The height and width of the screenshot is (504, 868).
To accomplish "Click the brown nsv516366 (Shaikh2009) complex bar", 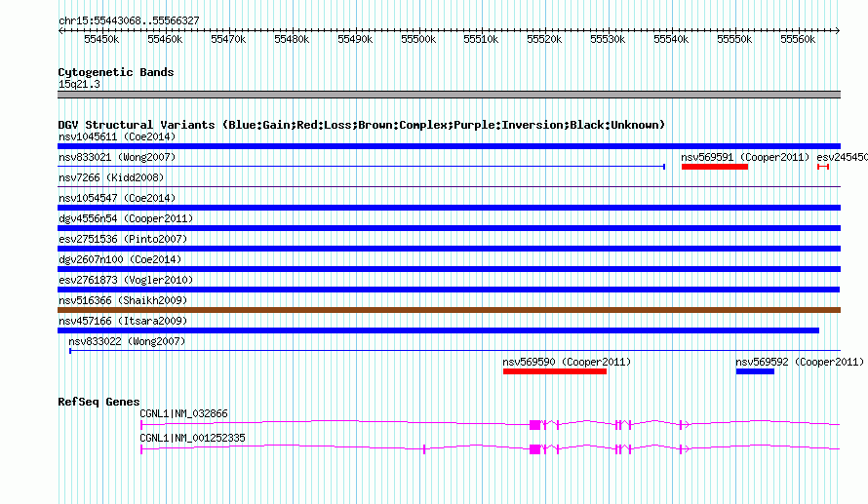I will point(449,310).
